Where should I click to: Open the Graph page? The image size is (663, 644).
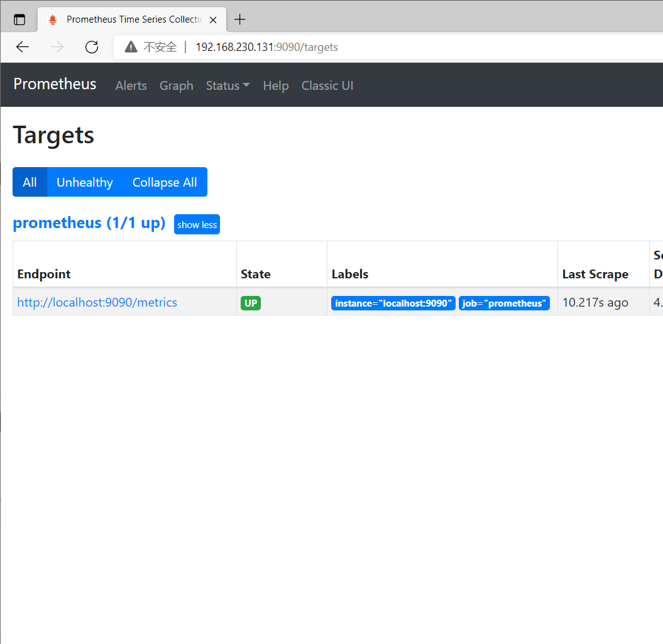click(x=177, y=86)
